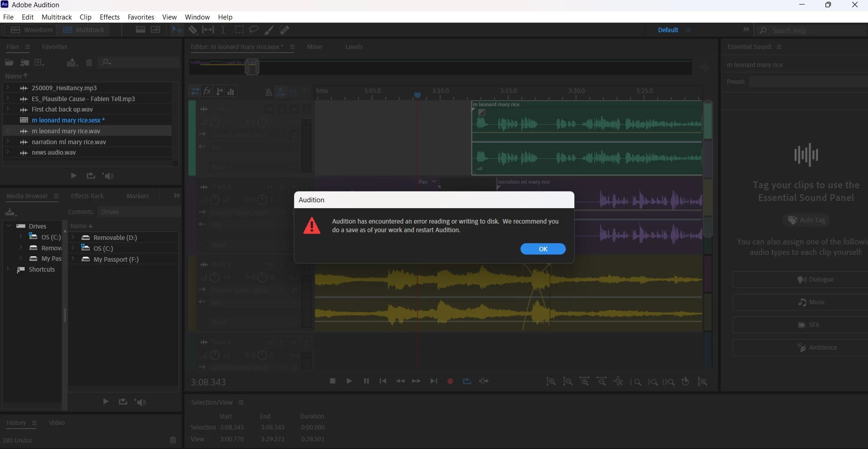Image resolution: width=868 pixels, height=449 pixels.
Task: Choose the Paintbrush Selection tool
Action: pos(269,30)
